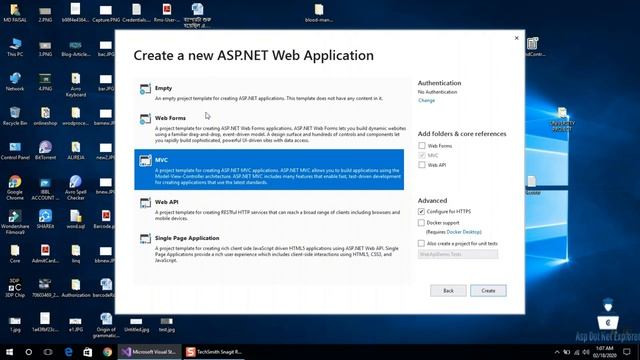Screen dimensions: 640x360
Task: Open the test.jpg desktop file
Action: (167, 324)
